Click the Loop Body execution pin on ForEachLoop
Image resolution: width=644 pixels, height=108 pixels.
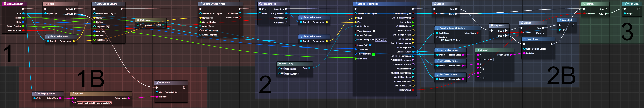click(x=286, y=9)
